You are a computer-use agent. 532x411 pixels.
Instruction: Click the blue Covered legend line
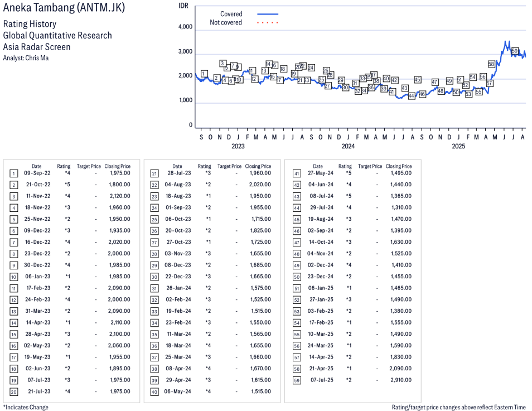point(268,14)
